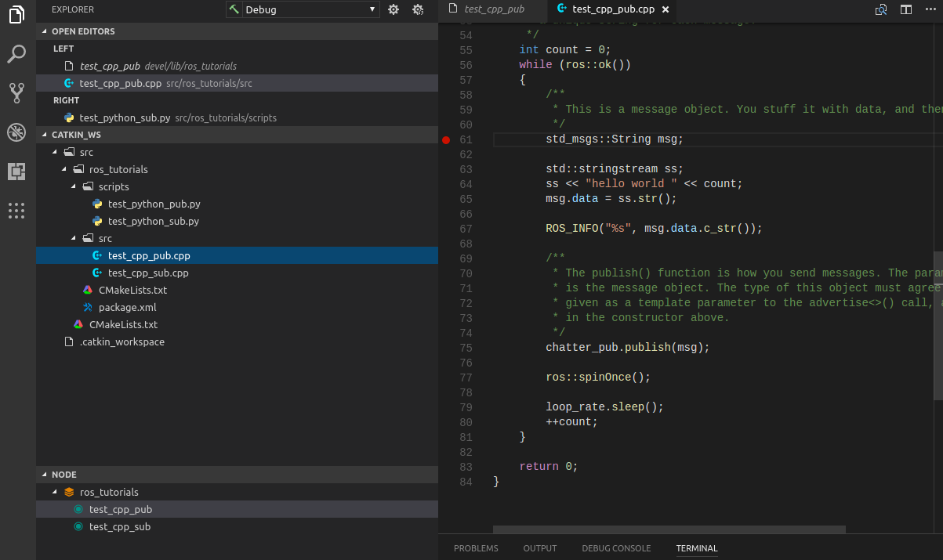
Task: Toggle the breakpoint on line 61
Action: click(x=446, y=139)
